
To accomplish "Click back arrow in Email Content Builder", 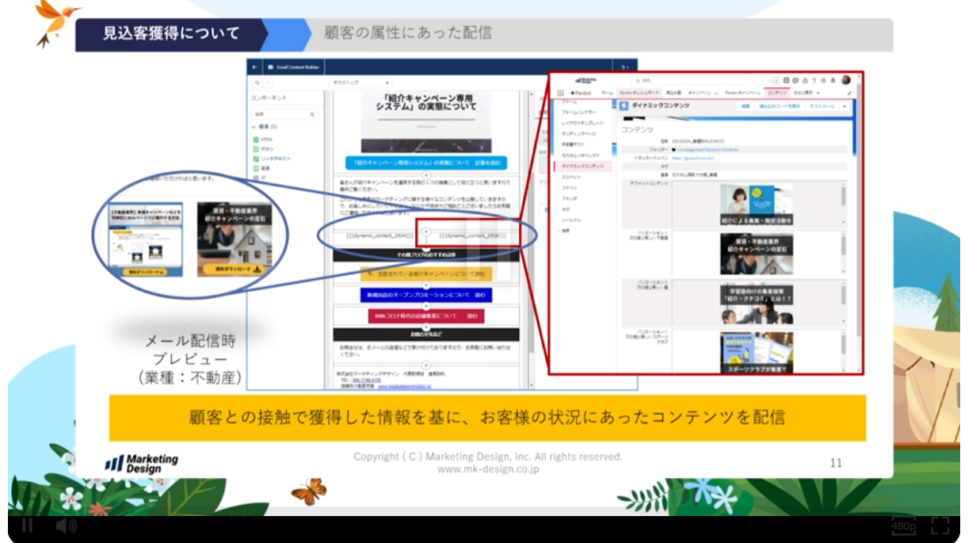I will click(x=256, y=67).
